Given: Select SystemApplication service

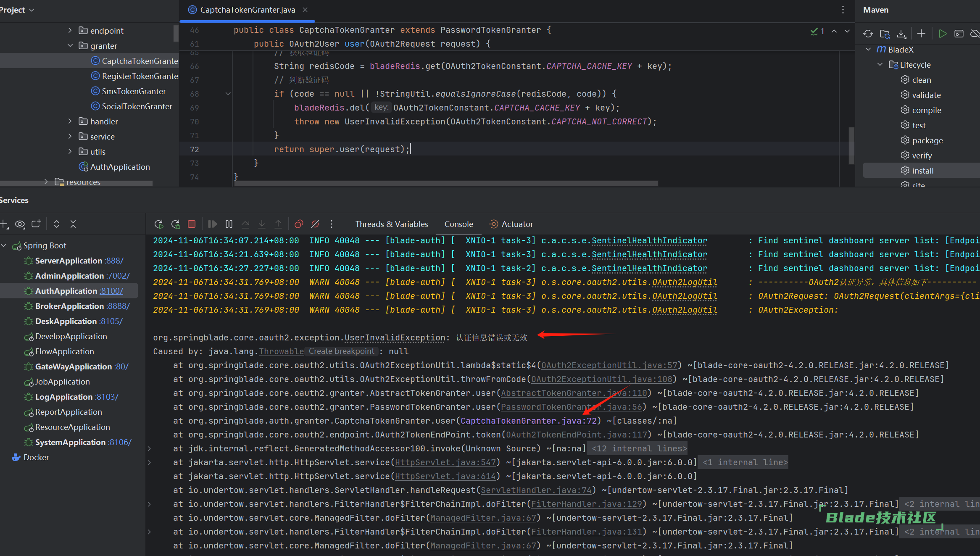Looking at the screenshot, I should coord(78,442).
